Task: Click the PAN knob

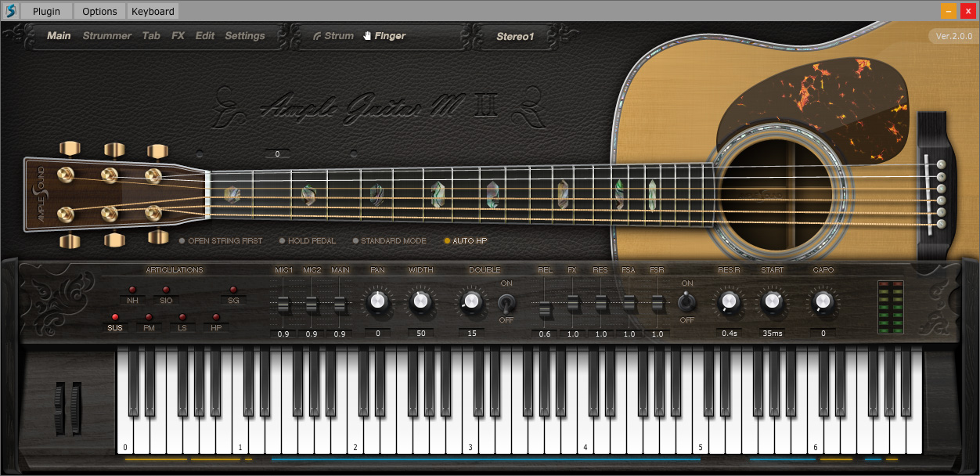Action: pos(377,301)
